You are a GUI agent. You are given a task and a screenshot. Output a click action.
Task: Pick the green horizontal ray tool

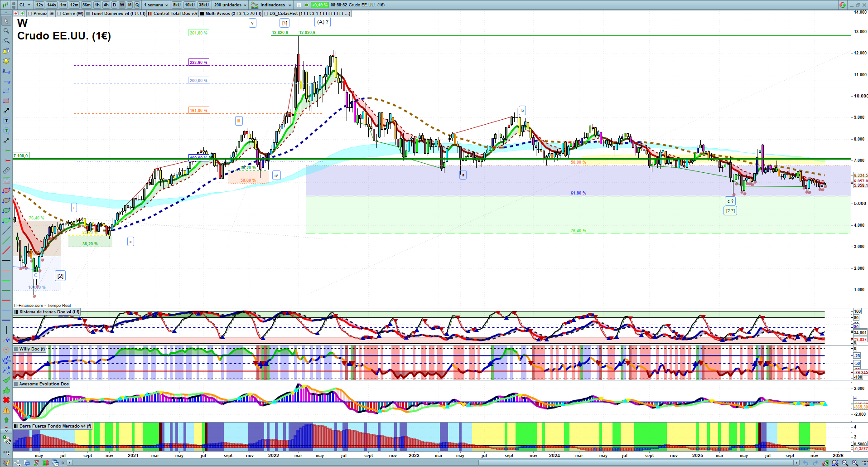click(x=6, y=151)
